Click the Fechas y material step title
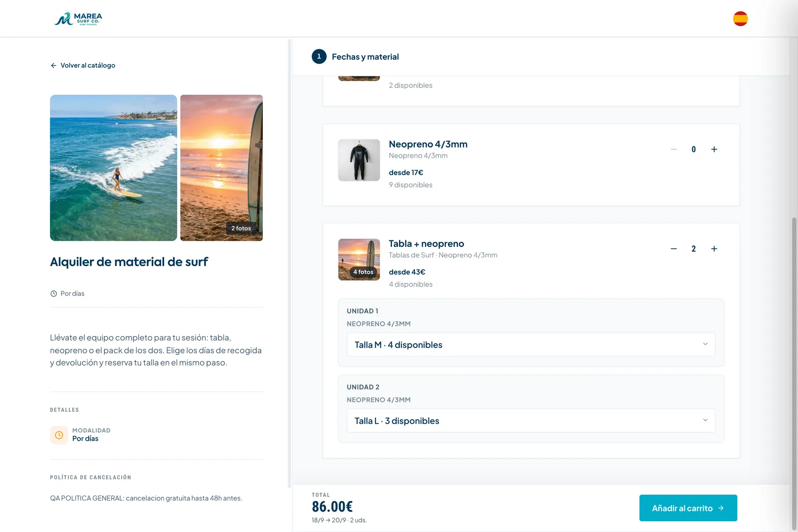 (365, 57)
